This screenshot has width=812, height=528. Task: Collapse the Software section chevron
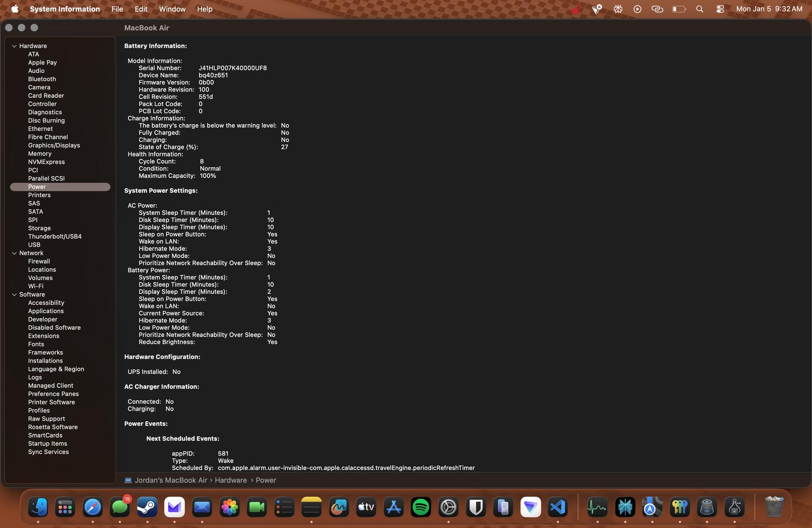14,295
